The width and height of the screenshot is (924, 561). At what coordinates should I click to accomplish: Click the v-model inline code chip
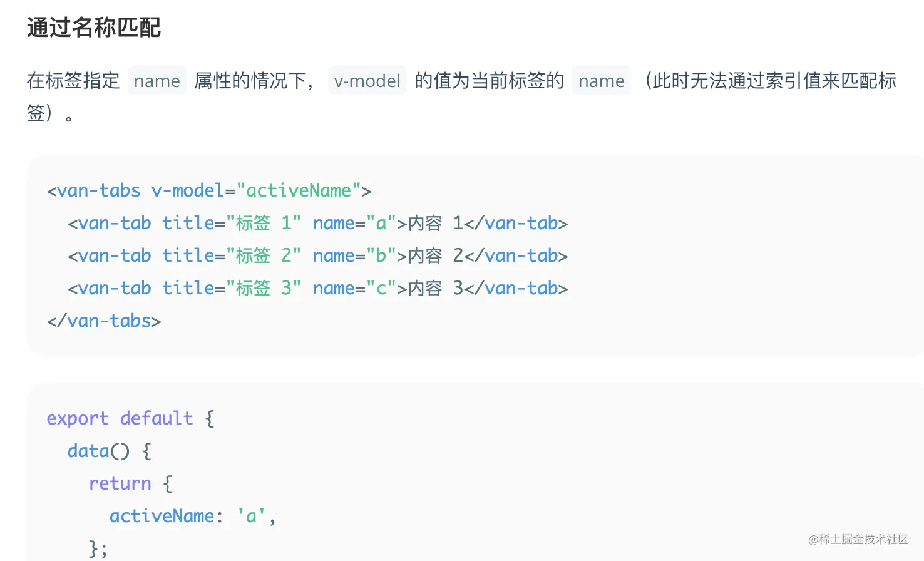(x=367, y=81)
